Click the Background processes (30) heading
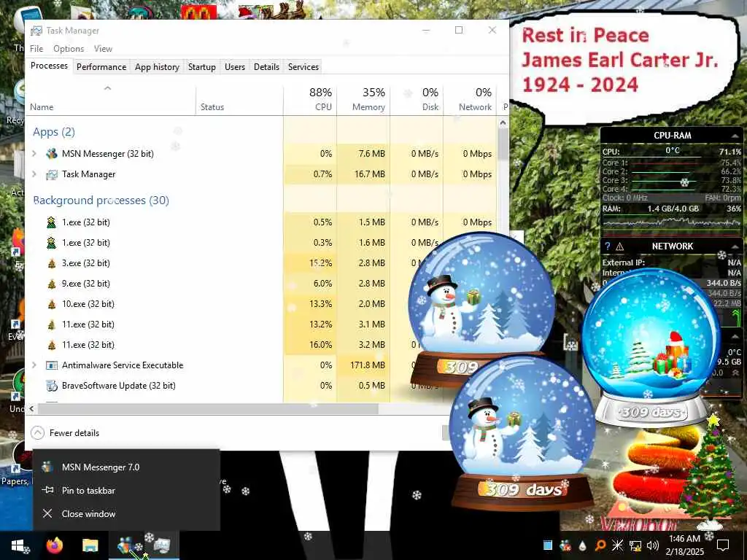Screen dimensions: 747x560 101,201
